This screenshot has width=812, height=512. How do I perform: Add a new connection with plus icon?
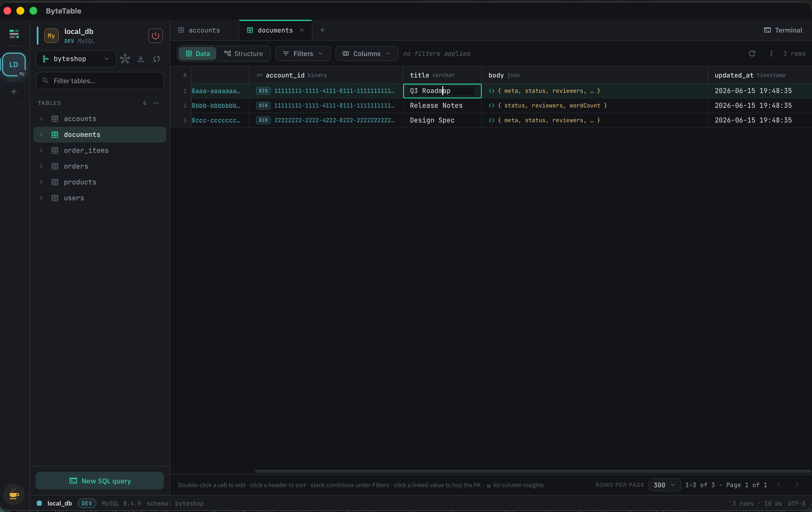click(x=14, y=92)
